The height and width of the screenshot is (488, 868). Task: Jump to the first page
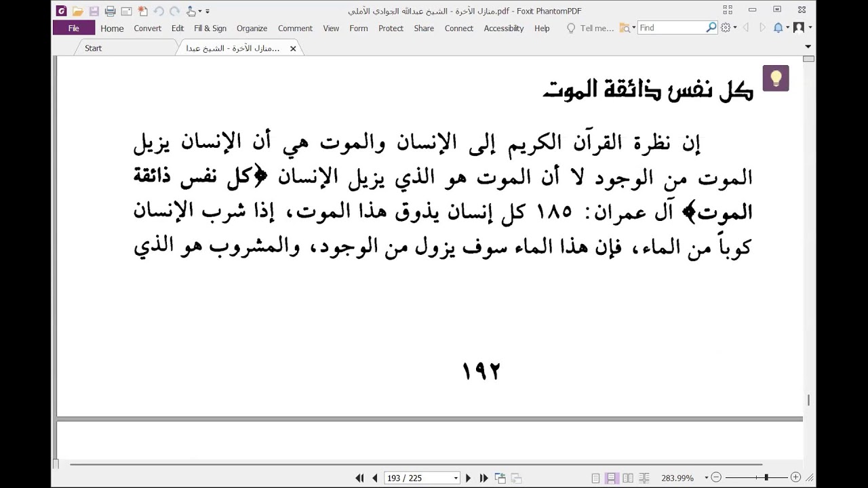[x=359, y=478]
